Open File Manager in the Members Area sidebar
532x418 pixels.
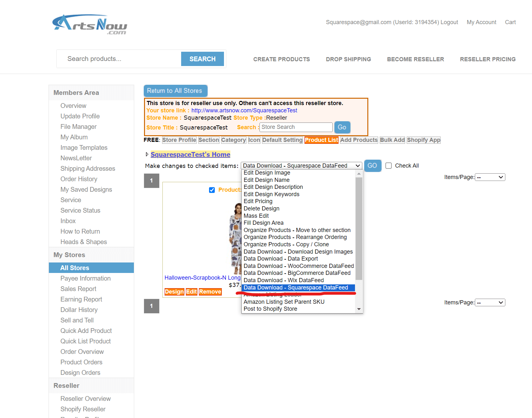click(x=78, y=127)
